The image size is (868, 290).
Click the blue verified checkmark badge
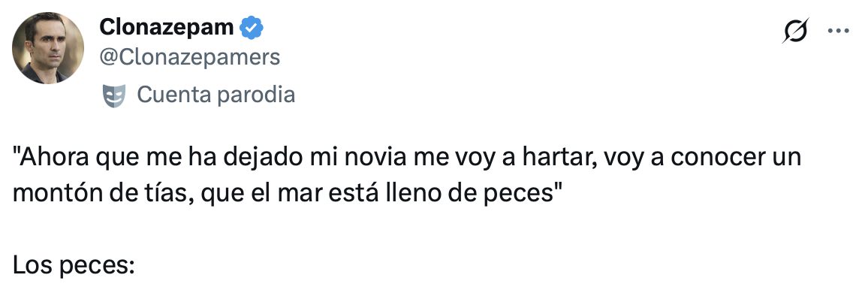coord(251,28)
